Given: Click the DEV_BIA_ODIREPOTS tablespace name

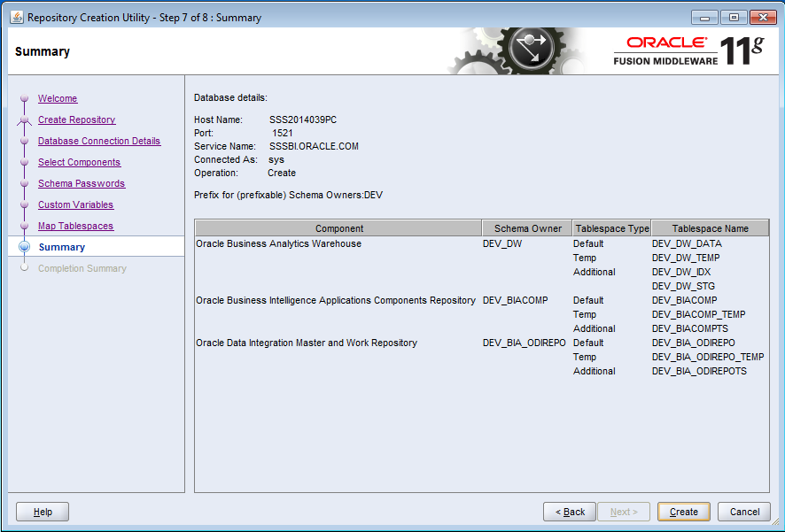Looking at the screenshot, I should [699, 371].
